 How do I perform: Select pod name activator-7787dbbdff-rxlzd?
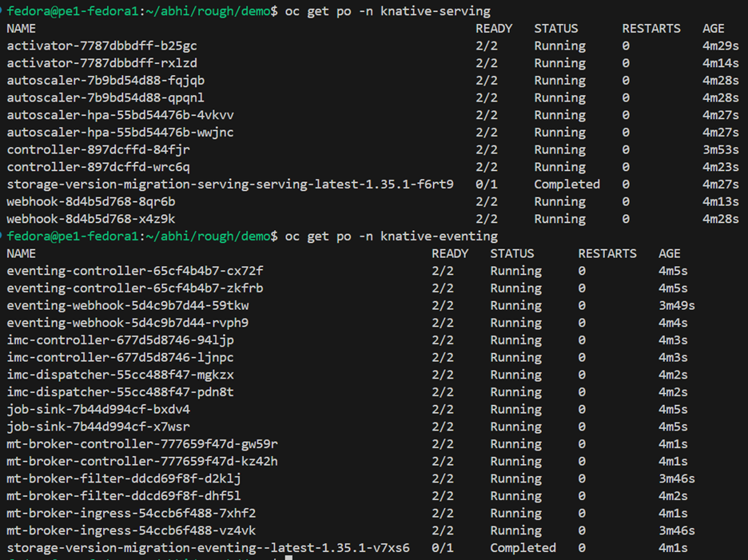point(101,63)
